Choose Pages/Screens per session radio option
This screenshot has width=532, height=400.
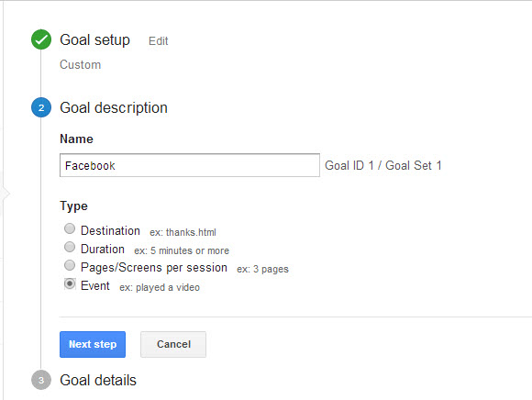tap(70, 265)
